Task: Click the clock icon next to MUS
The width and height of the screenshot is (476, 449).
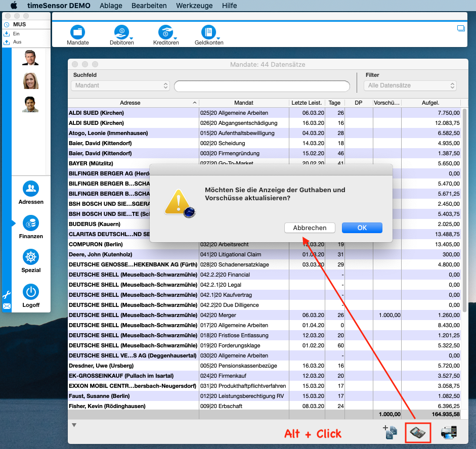Action: (7, 25)
